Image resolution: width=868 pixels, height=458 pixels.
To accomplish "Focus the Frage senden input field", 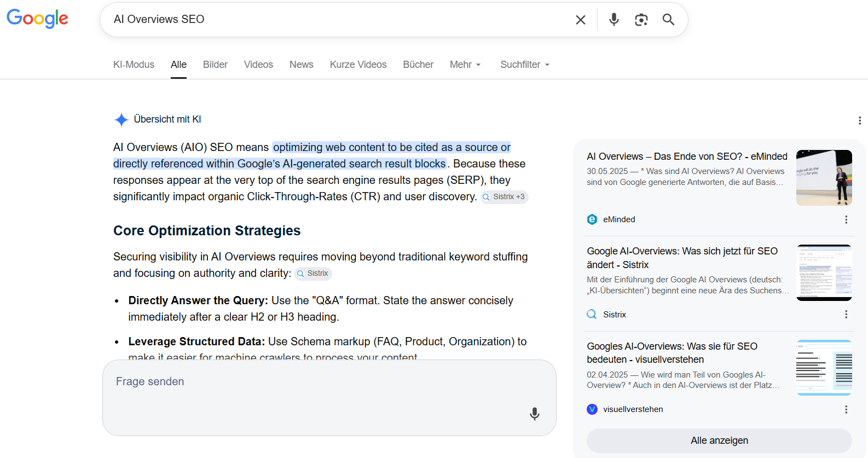I will click(x=329, y=398).
